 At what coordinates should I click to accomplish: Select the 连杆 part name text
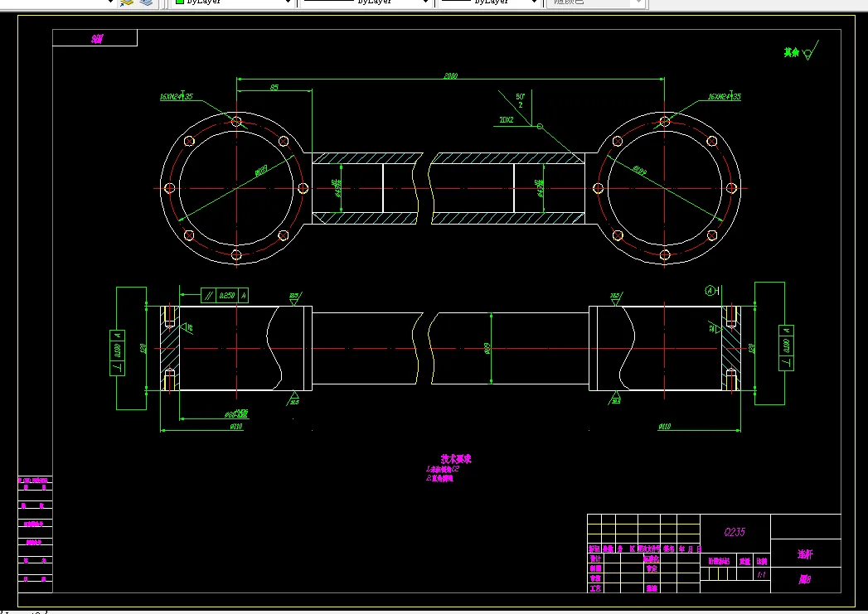point(805,554)
